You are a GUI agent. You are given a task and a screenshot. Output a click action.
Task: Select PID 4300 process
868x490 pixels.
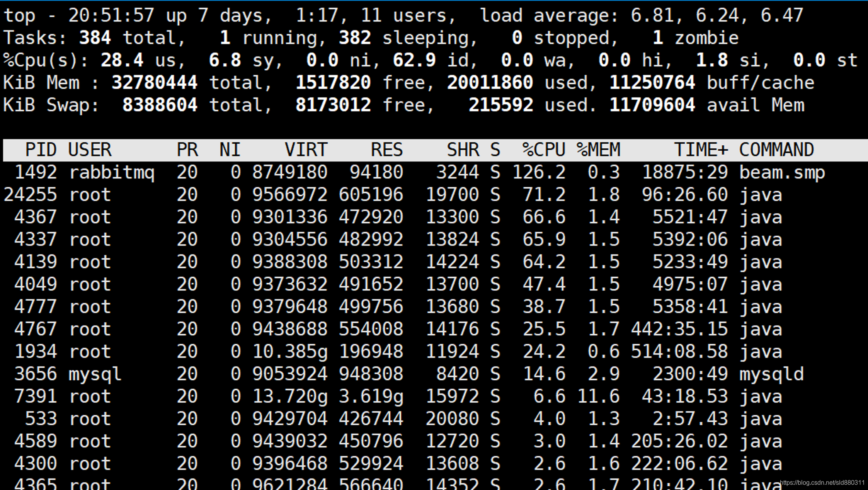pos(36,464)
